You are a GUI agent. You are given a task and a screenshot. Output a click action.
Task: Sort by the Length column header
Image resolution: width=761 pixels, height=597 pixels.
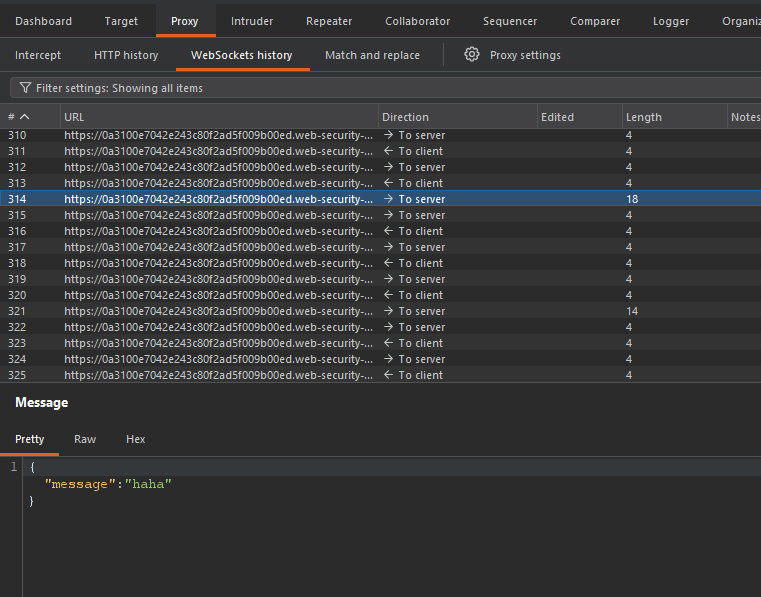coord(675,117)
